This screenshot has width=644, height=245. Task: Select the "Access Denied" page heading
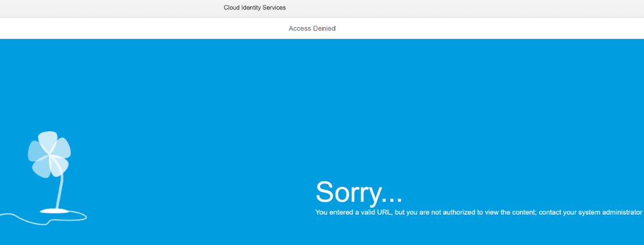tap(312, 28)
